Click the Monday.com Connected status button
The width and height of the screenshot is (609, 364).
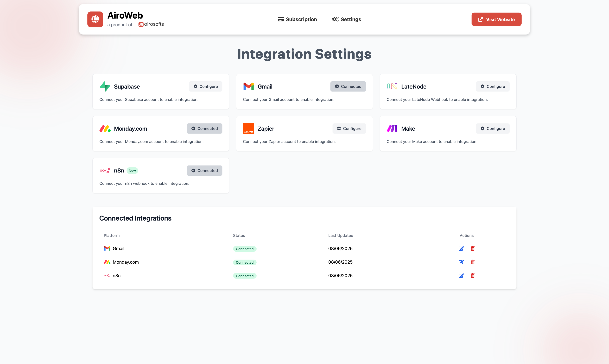(204, 128)
